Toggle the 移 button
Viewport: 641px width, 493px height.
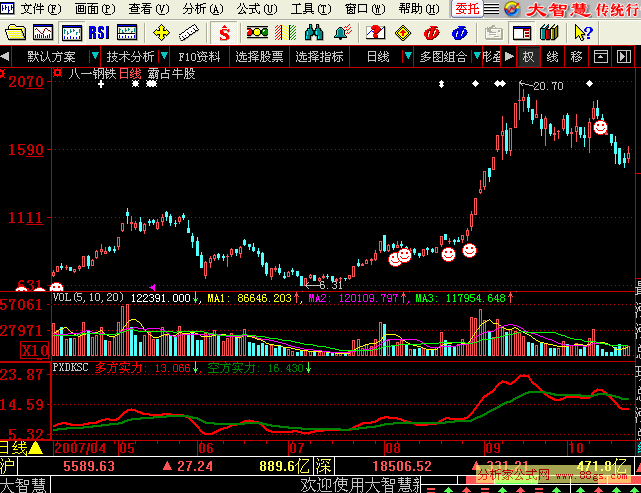pos(576,56)
